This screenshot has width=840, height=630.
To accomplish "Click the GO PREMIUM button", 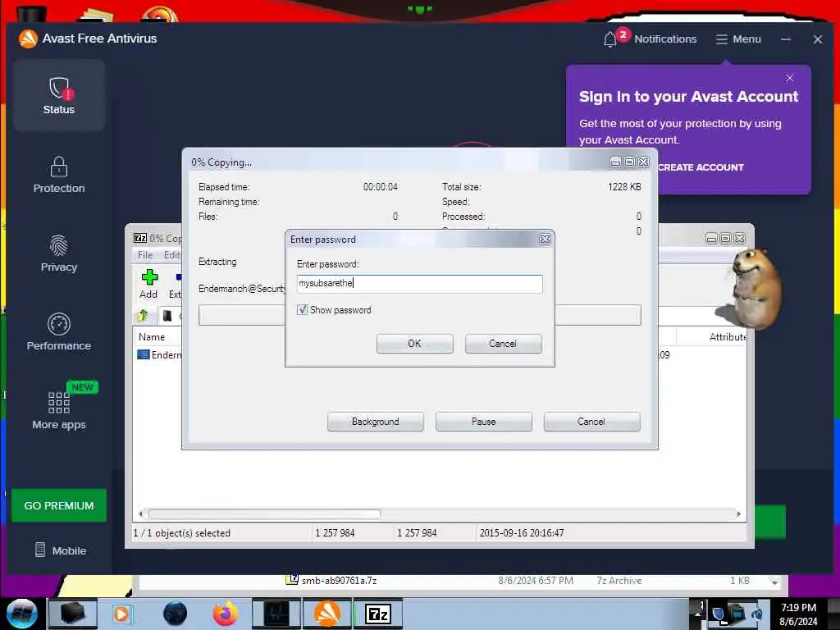I will point(59,505).
